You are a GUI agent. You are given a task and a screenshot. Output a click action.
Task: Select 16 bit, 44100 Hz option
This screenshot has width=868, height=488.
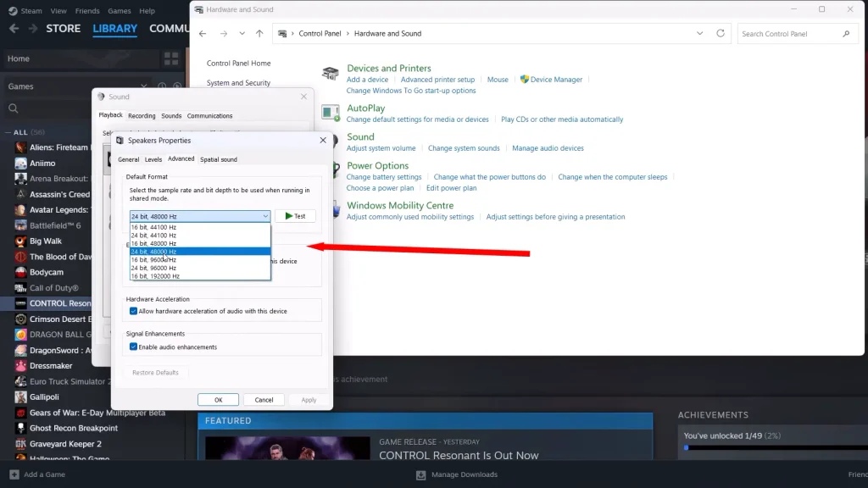pyautogui.click(x=200, y=227)
